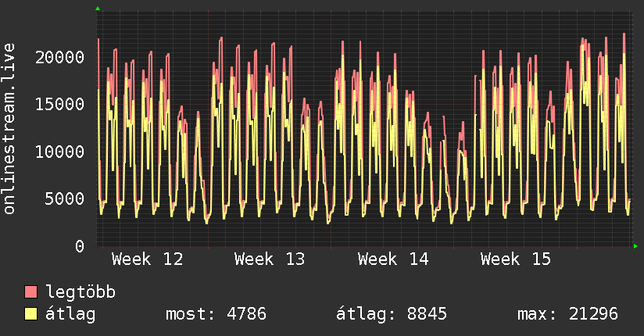Click the átlag: 8845 statistic
This screenshot has height=336, width=644.
[392, 314]
